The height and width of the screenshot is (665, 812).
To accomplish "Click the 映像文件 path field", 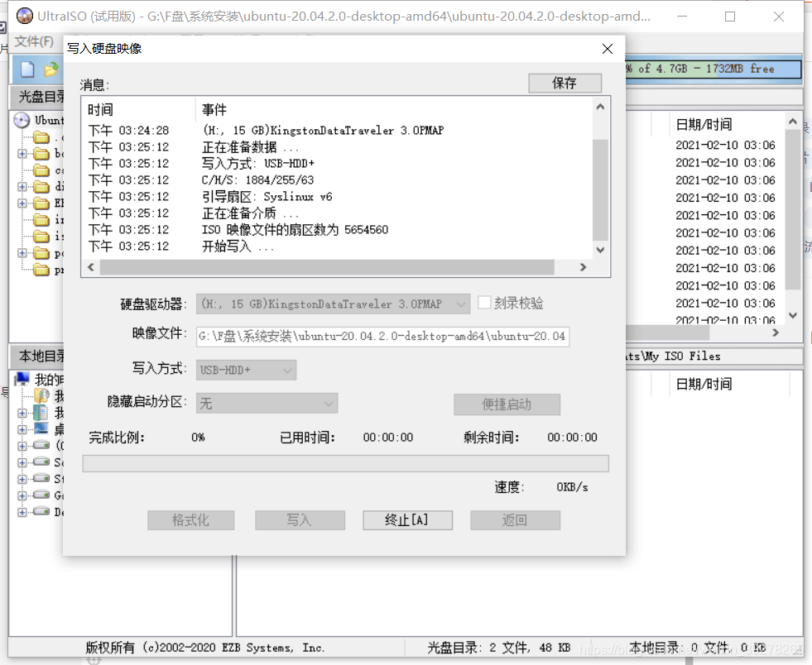I will (382, 337).
